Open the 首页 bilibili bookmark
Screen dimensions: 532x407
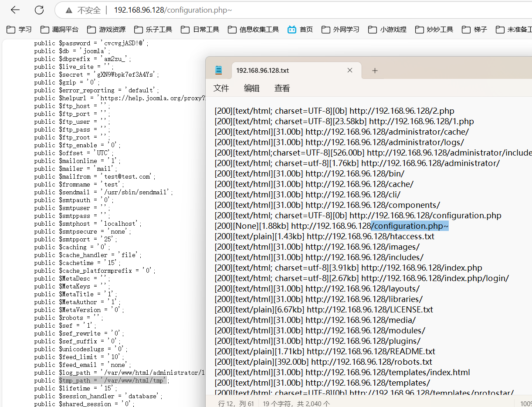click(300, 30)
